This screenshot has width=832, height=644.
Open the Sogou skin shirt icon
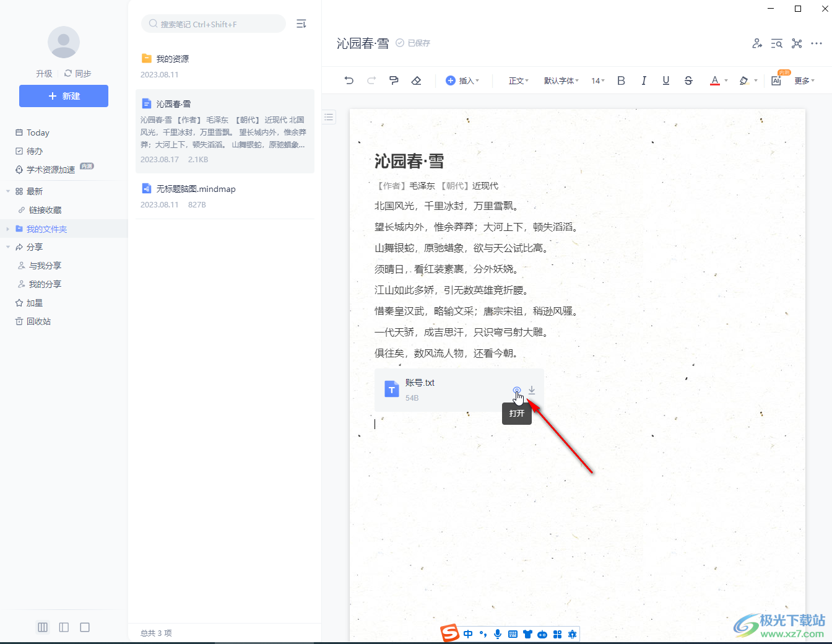(527, 634)
